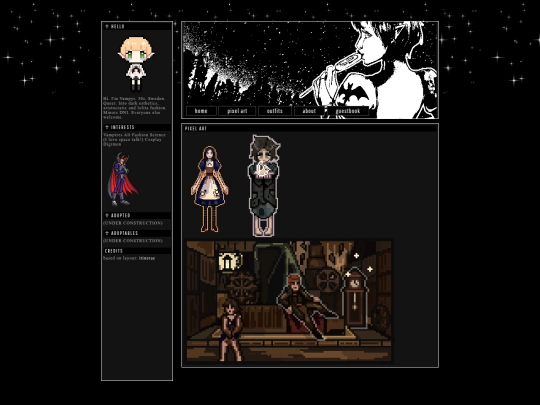Visit the about page

point(309,111)
